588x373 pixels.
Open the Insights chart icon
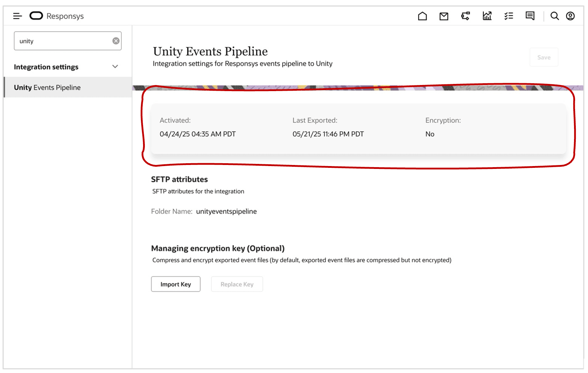click(x=487, y=16)
